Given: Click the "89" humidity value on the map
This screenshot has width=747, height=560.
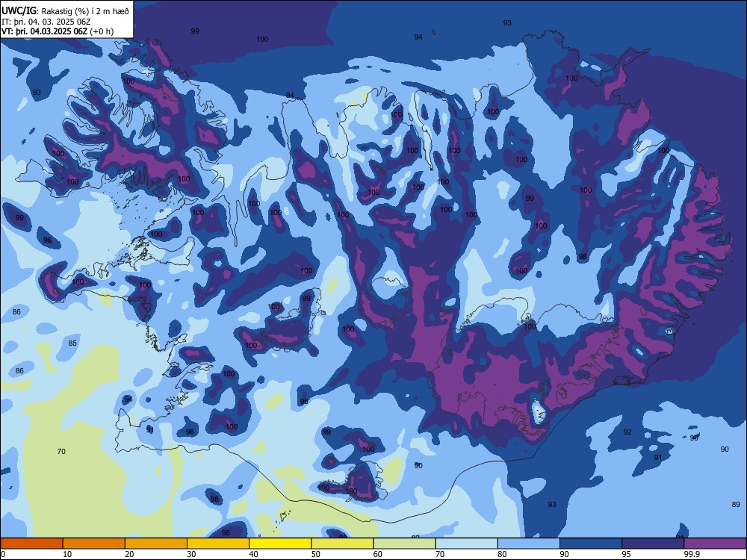Looking at the screenshot, I should point(736,504).
